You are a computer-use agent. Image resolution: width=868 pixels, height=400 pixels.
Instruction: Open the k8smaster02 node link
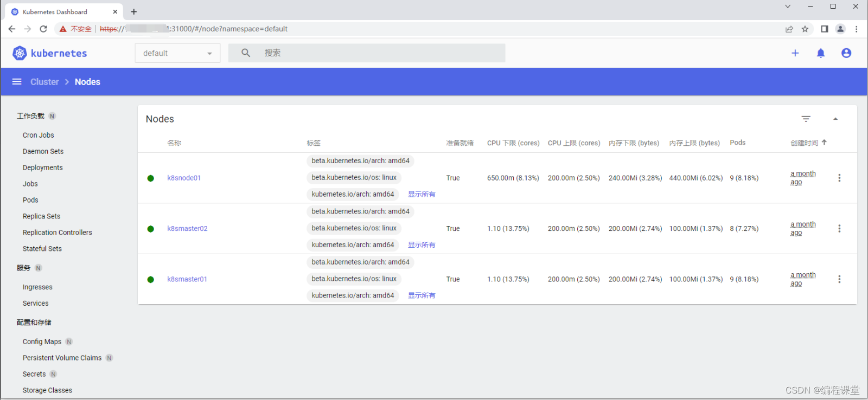coord(187,229)
